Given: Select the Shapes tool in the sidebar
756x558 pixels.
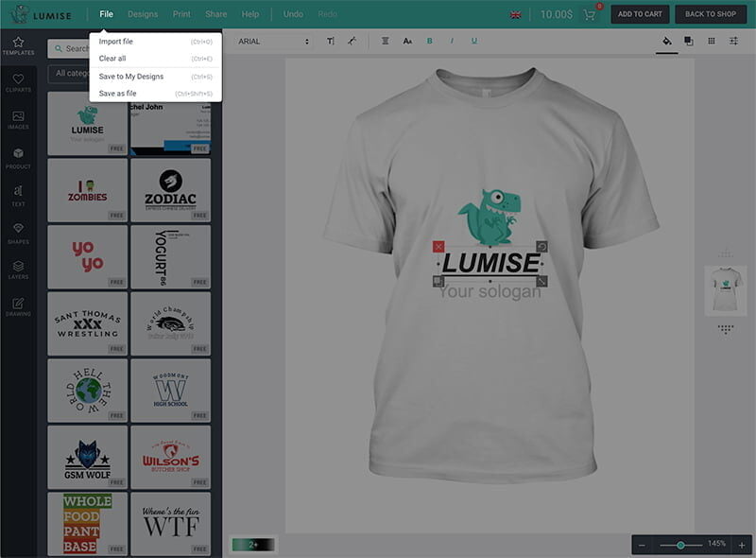Looking at the screenshot, I should point(18,233).
